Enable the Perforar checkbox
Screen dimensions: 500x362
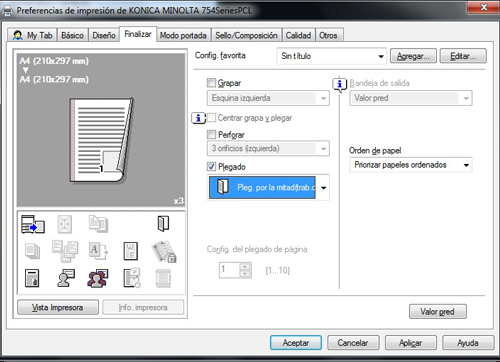click(211, 134)
